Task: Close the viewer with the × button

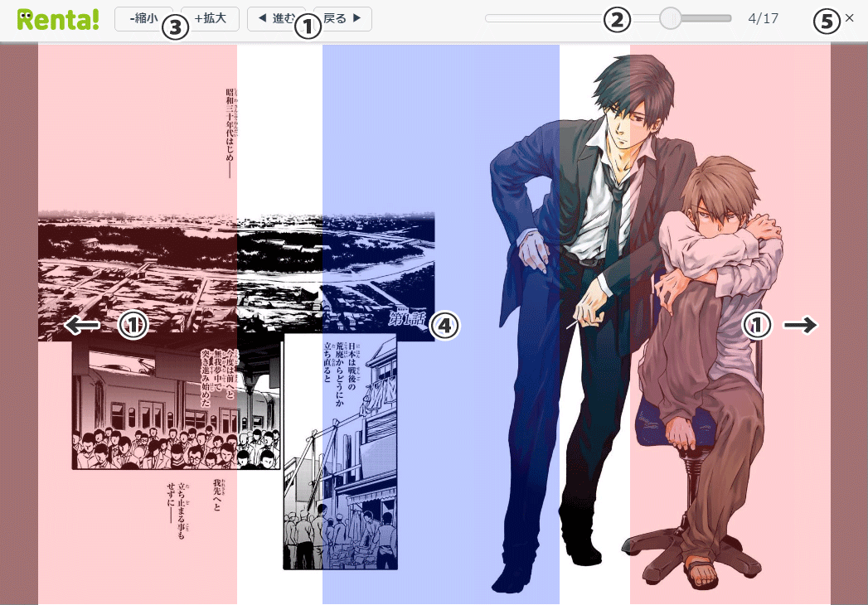Action: point(850,18)
